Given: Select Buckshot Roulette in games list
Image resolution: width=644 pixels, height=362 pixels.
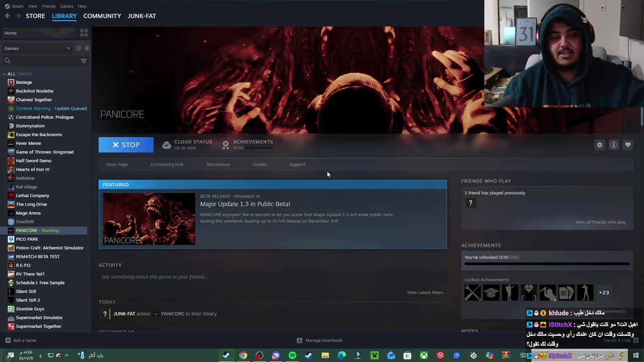Looking at the screenshot, I should pyautogui.click(x=34, y=91).
